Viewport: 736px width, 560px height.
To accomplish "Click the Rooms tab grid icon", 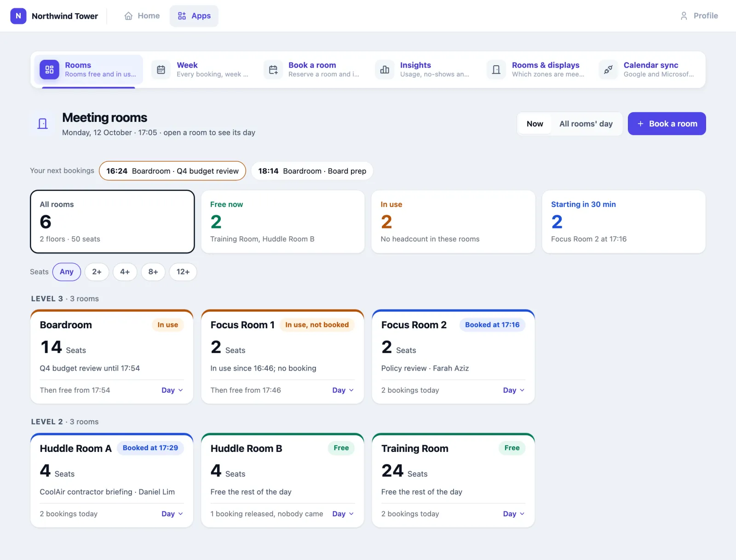I will (49, 70).
